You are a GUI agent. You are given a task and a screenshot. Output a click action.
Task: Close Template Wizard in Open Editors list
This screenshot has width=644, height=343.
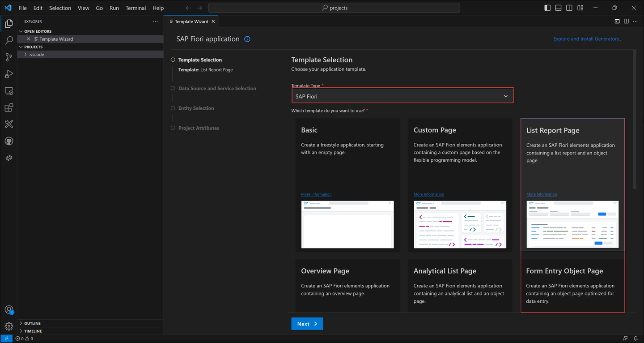[x=29, y=39]
